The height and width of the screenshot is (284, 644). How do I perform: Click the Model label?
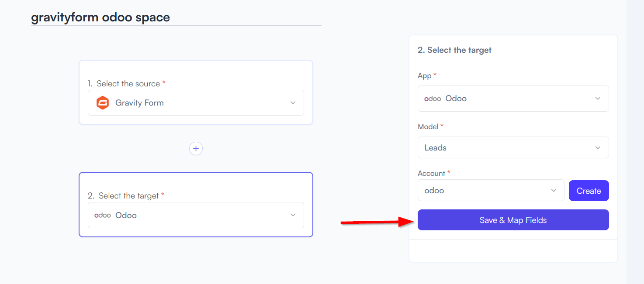coord(428,127)
